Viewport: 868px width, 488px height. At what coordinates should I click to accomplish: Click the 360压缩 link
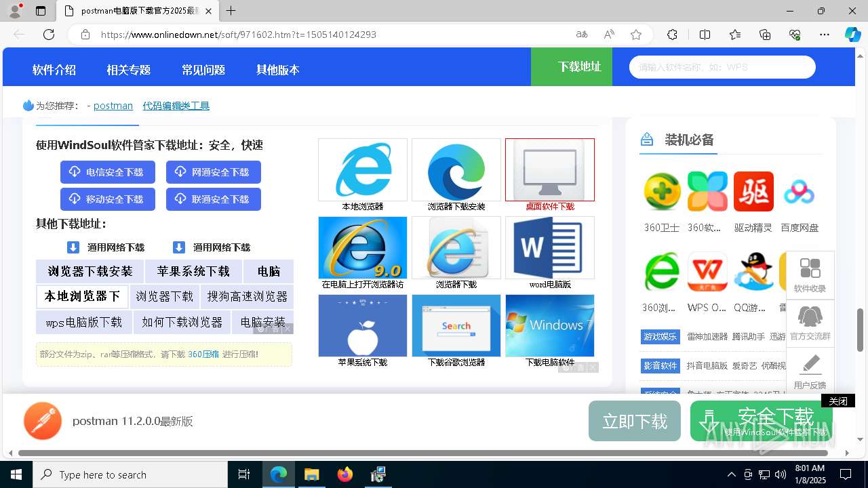[x=203, y=354]
